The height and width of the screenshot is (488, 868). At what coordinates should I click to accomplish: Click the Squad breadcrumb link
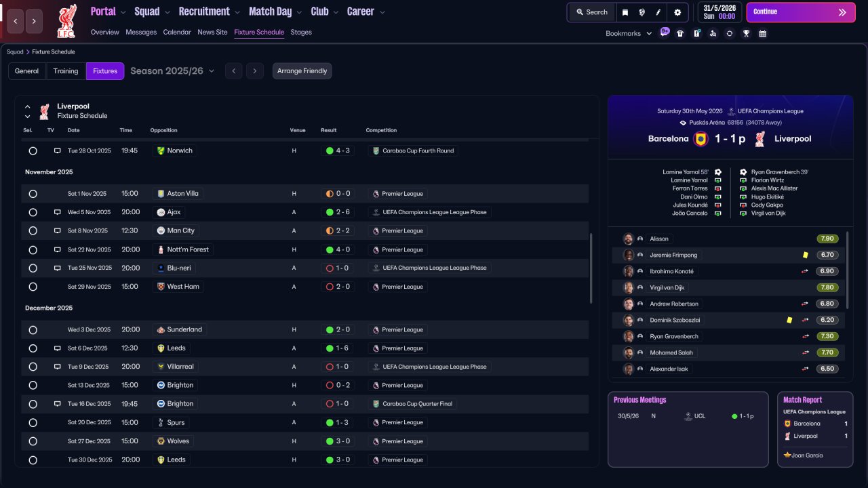coord(15,52)
